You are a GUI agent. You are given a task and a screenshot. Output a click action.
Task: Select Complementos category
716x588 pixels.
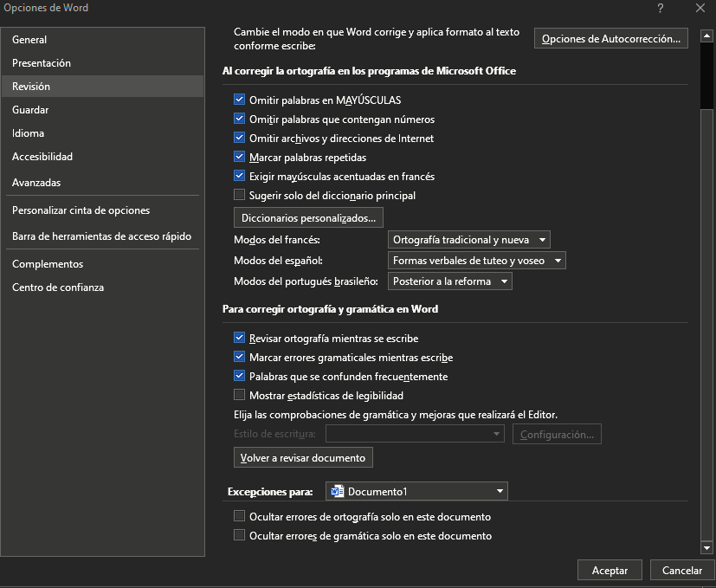pos(103,264)
